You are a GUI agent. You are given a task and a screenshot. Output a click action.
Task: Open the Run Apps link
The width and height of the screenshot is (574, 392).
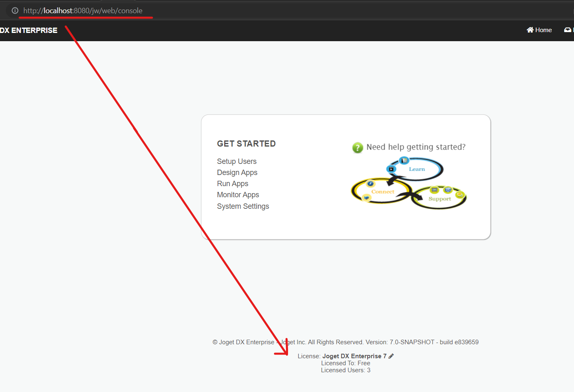[x=233, y=184]
